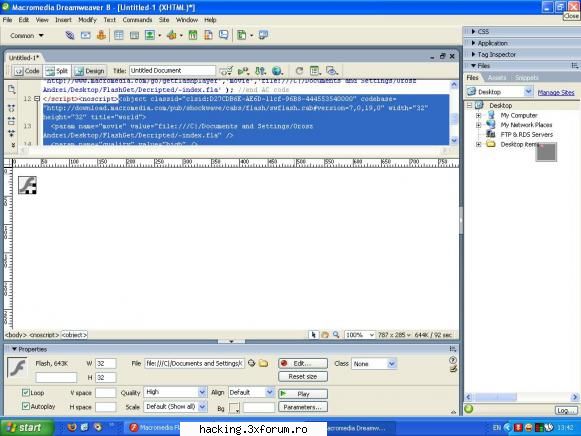Click the Hyperlink insert icon
Viewport: 581px width, 436px height.
70,36
